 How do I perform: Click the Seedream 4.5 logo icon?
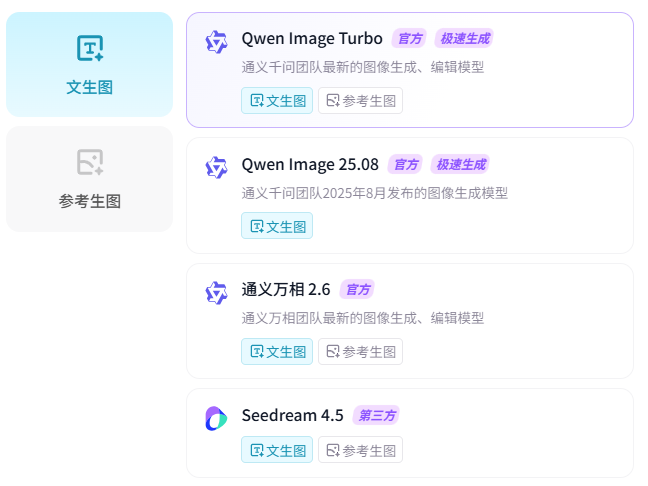click(217, 418)
